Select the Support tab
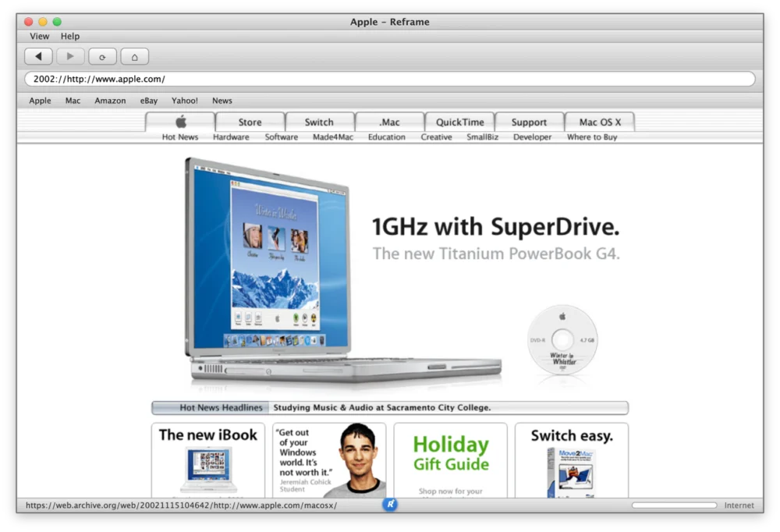Viewport: 780px width, 532px height. click(x=530, y=122)
